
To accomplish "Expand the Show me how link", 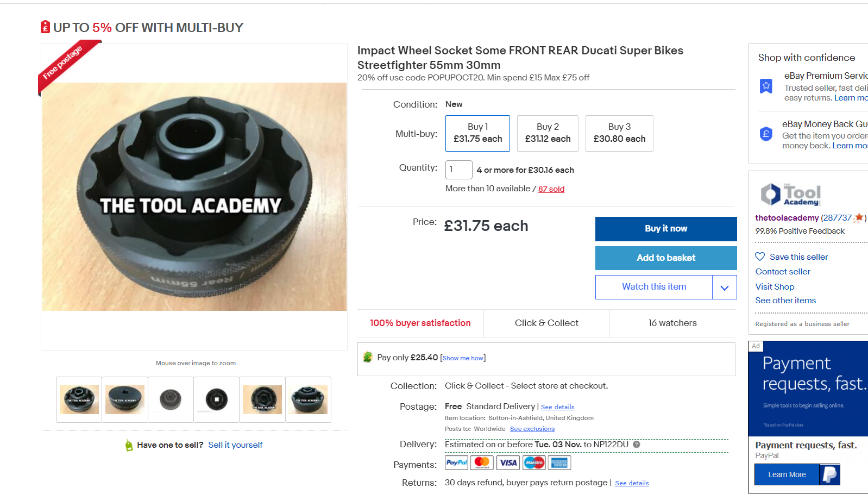I will click(x=463, y=358).
